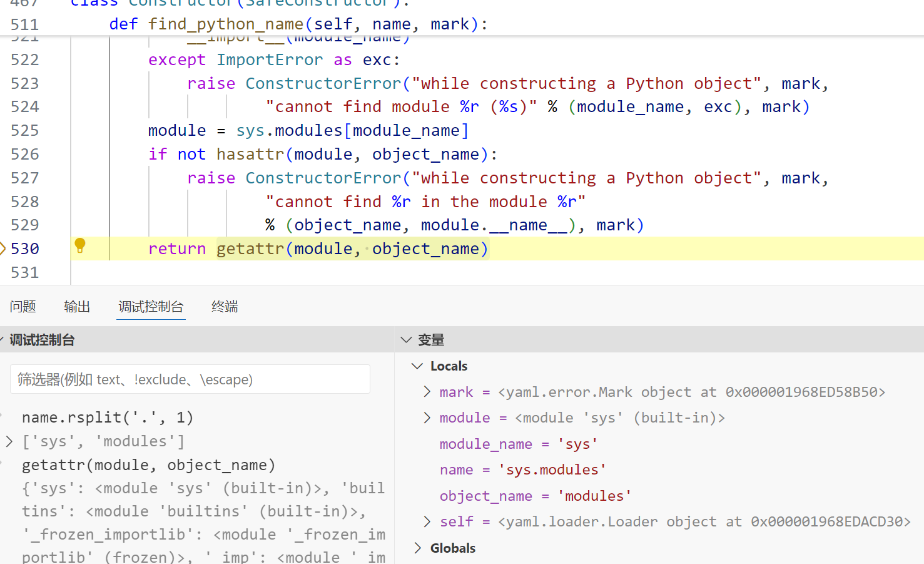Expand the ['sys', 'modules'] result
Image resolution: width=924 pixels, height=564 pixels.
[9, 441]
